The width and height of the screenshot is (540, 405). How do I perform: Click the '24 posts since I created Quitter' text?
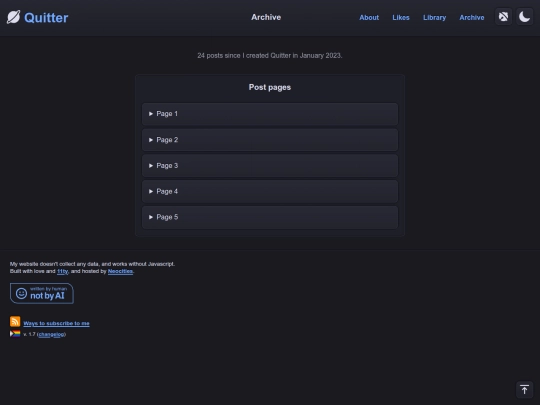[x=270, y=55]
